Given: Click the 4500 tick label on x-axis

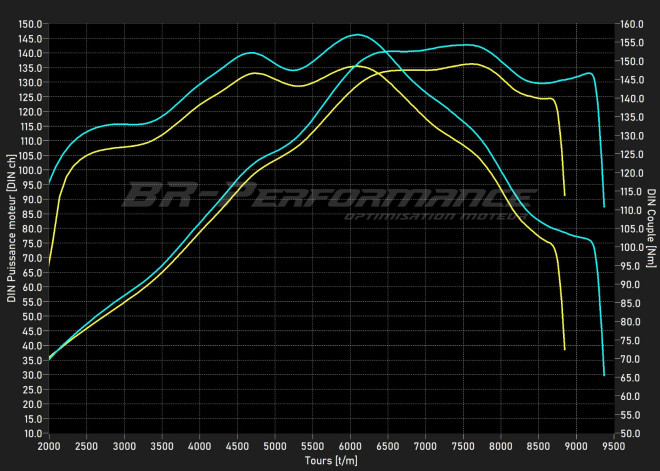Looking at the screenshot, I should (236, 446).
